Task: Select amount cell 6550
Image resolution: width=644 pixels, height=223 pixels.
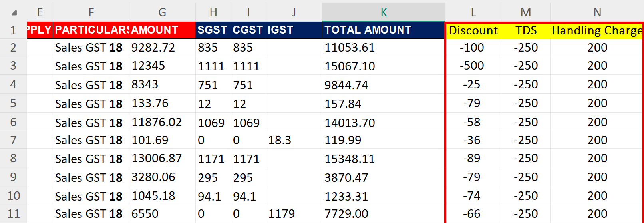Action: pos(162,213)
